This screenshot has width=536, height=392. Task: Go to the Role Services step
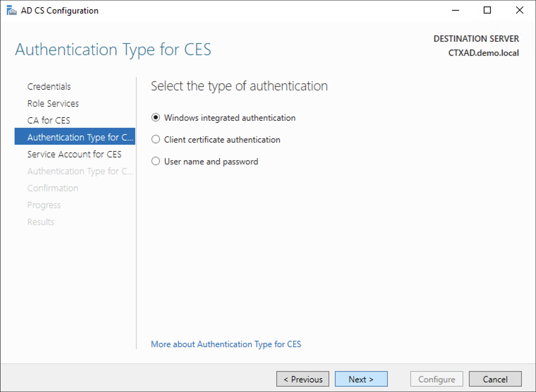[53, 103]
